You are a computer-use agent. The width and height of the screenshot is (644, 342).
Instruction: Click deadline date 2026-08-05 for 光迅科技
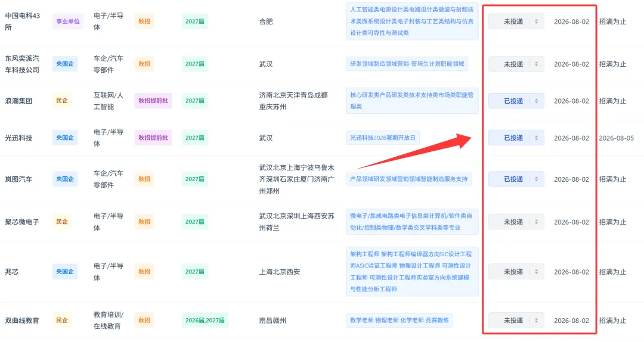(x=616, y=138)
